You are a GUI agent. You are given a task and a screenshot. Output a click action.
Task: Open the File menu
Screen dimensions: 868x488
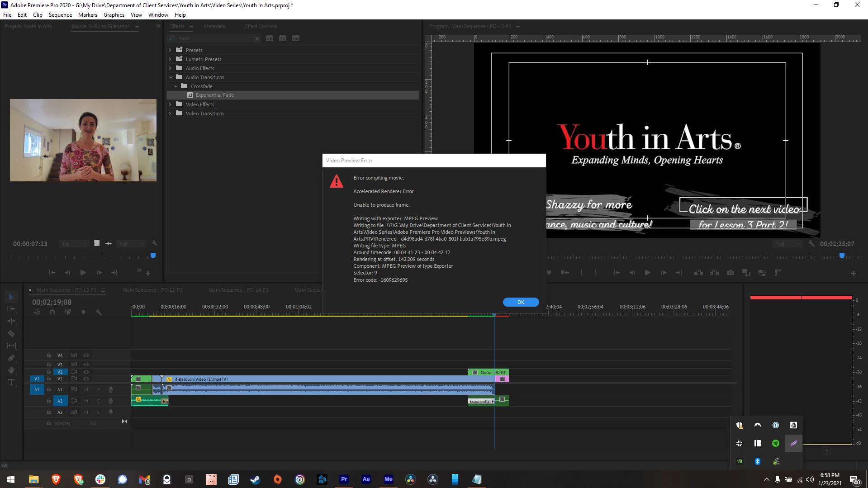coord(7,15)
